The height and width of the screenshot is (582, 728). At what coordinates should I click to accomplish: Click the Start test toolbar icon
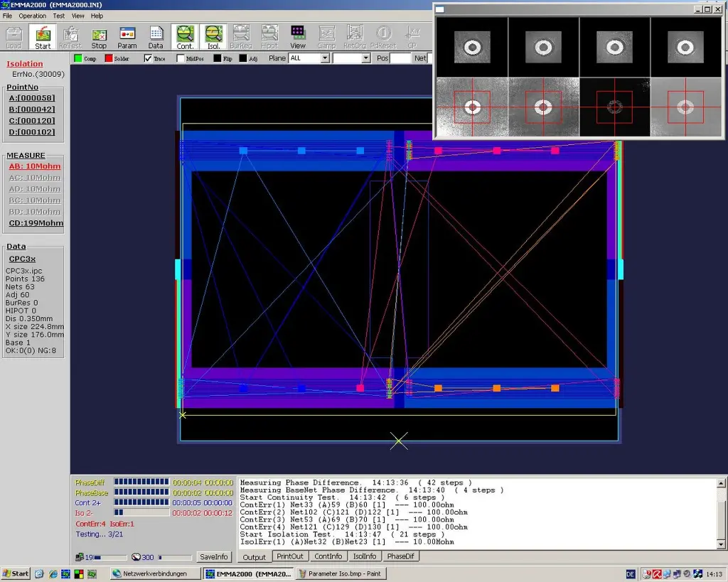tap(43, 37)
